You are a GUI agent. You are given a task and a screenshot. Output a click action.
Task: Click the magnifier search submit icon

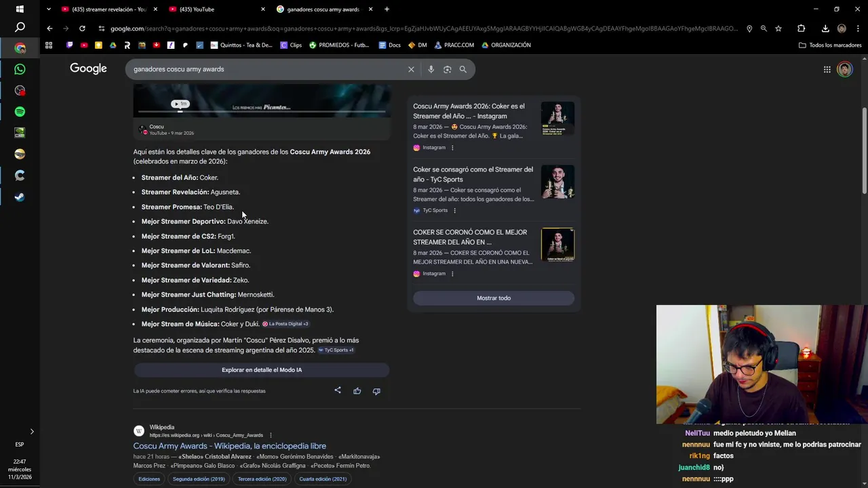coord(463,69)
